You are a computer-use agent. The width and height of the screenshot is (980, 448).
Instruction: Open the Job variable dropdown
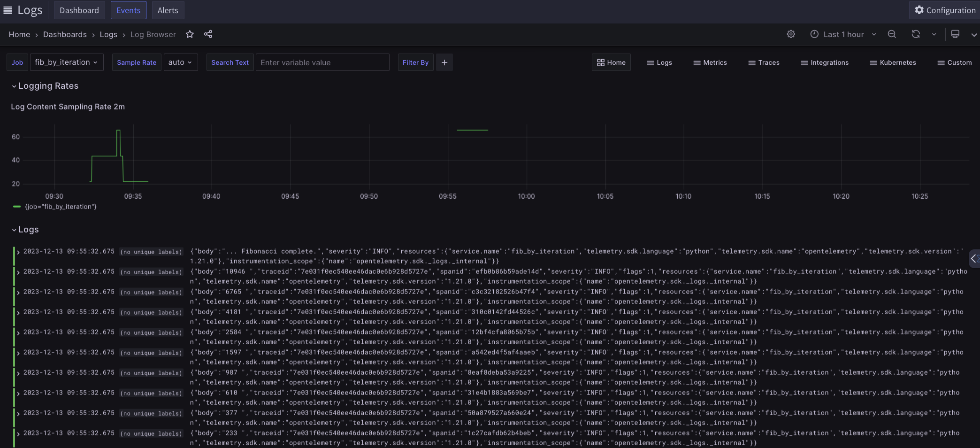tap(66, 62)
